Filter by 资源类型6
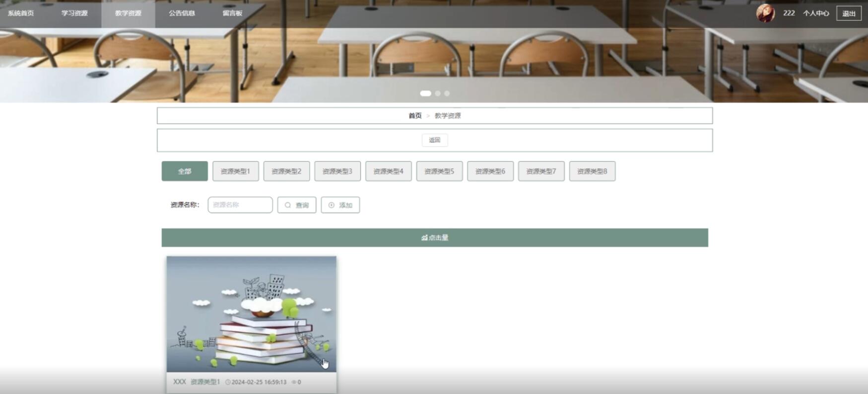868x394 pixels. [490, 171]
